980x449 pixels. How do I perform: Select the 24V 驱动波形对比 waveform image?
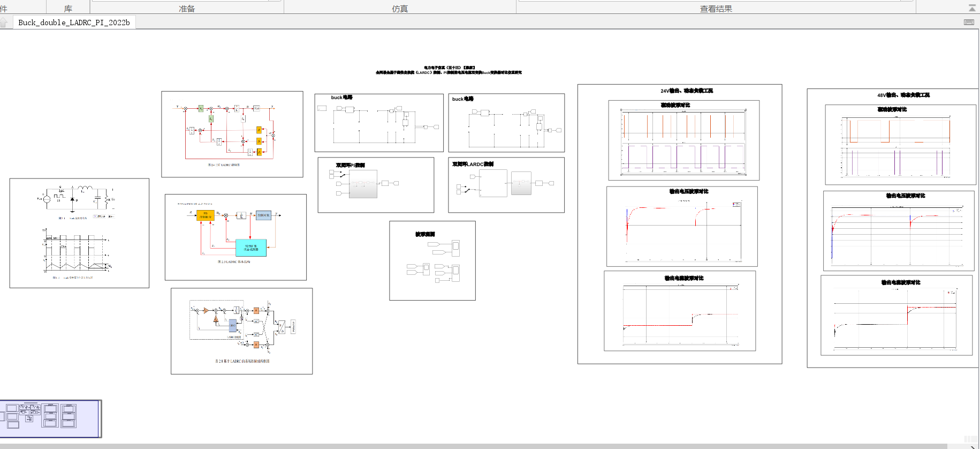click(x=683, y=142)
